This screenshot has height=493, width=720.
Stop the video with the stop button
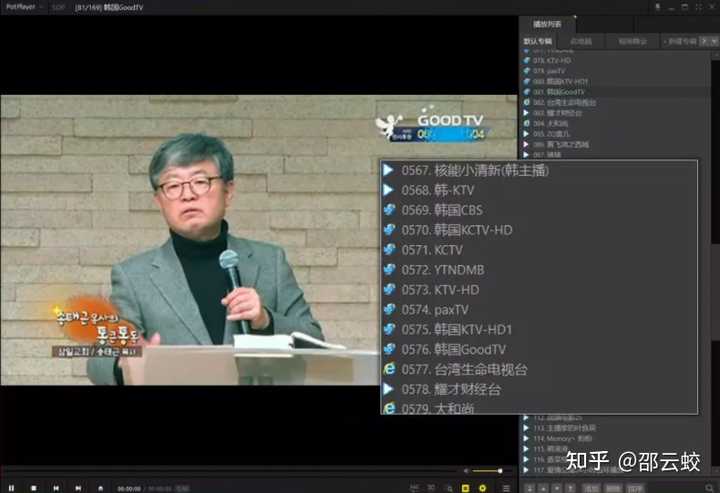click(x=34, y=488)
